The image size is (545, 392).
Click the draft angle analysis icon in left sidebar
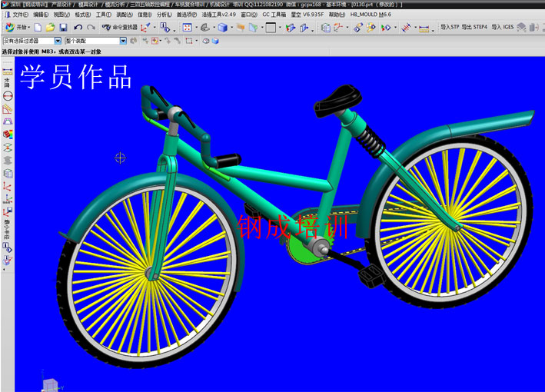(8, 121)
